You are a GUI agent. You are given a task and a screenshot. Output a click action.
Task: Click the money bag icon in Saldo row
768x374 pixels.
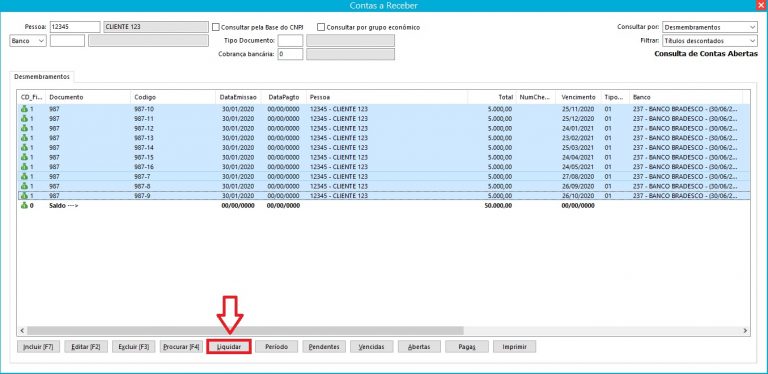click(x=24, y=206)
